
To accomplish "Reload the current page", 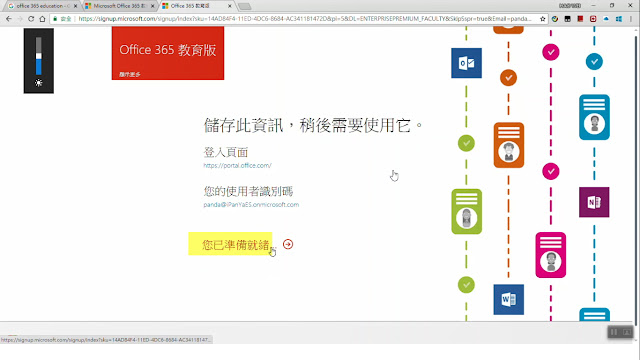I will (x=31, y=19).
